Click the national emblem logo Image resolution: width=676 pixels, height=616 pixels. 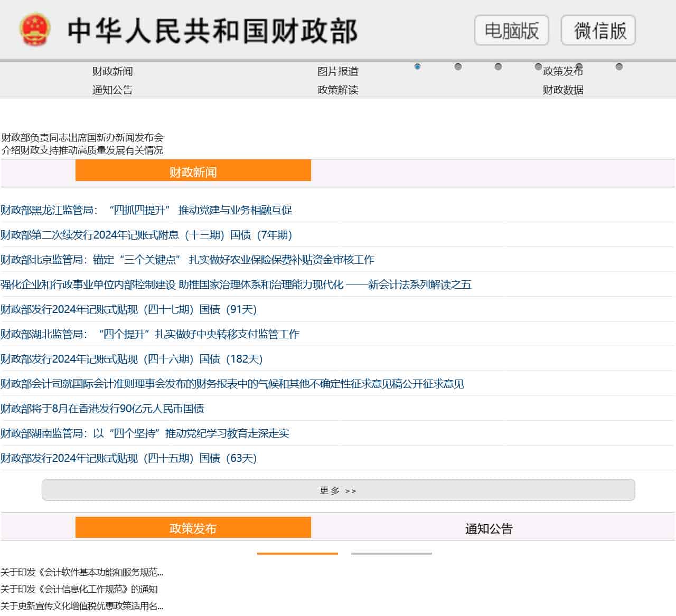[x=34, y=30]
